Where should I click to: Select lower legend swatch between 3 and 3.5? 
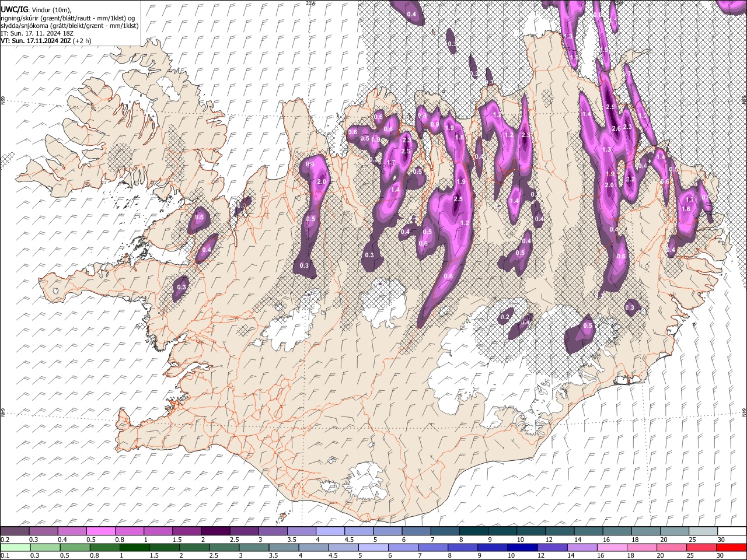[254, 548]
